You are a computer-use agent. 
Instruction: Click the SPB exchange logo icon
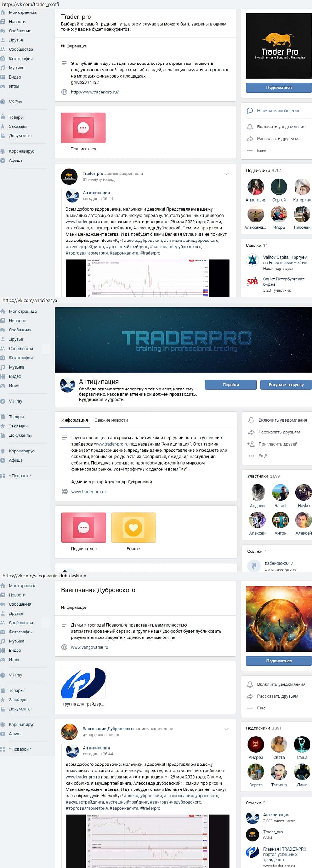pos(252,282)
